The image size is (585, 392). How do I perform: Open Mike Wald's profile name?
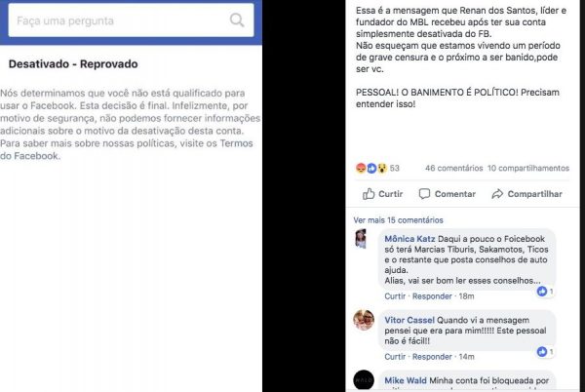(x=406, y=380)
